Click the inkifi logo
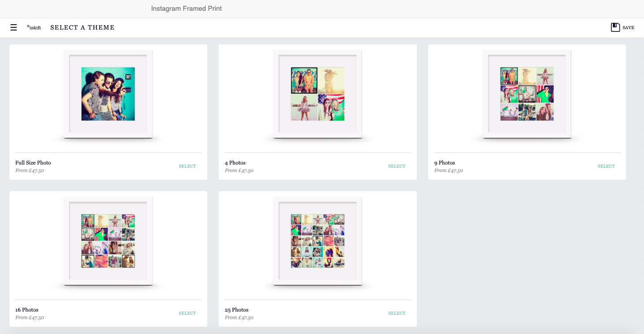 tap(34, 27)
